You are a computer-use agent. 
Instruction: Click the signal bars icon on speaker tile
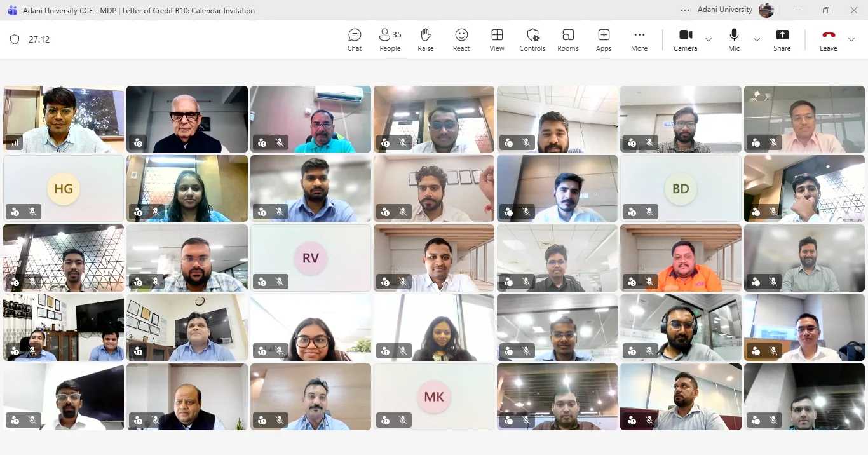click(x=14, y=142)
